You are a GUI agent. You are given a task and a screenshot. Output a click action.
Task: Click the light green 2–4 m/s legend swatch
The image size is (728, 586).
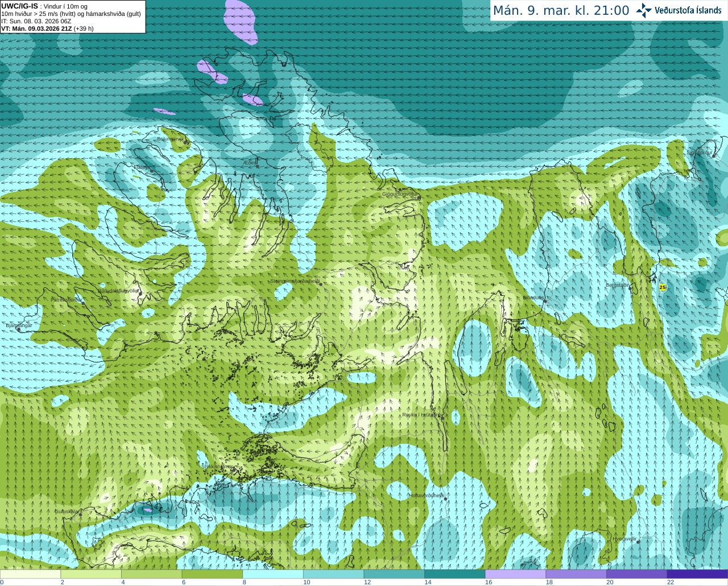91,574
